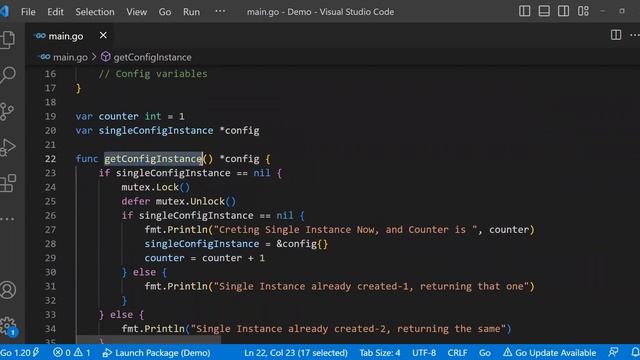This screenshot has width=640, height=360.
Task: Show more menus via title bar ellipsis
Action: 220,11
